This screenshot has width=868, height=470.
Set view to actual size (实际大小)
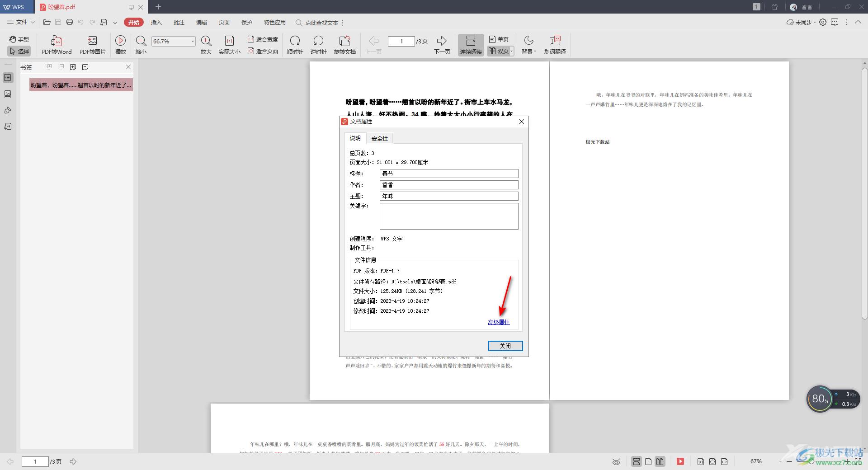[229, 45]
